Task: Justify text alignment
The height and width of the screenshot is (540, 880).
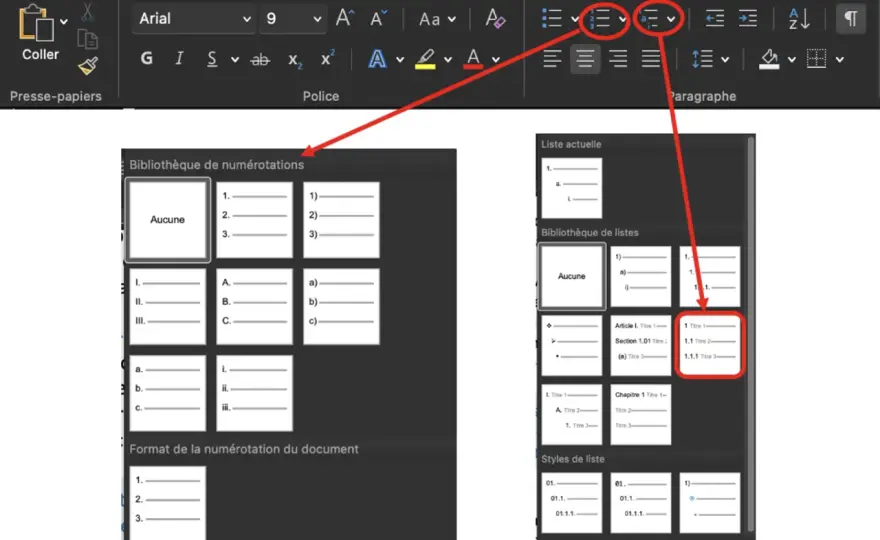Action: 651,58
